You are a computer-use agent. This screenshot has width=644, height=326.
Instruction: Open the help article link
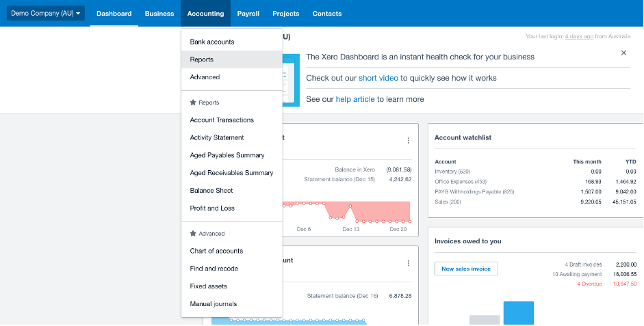tap(355, 99)
